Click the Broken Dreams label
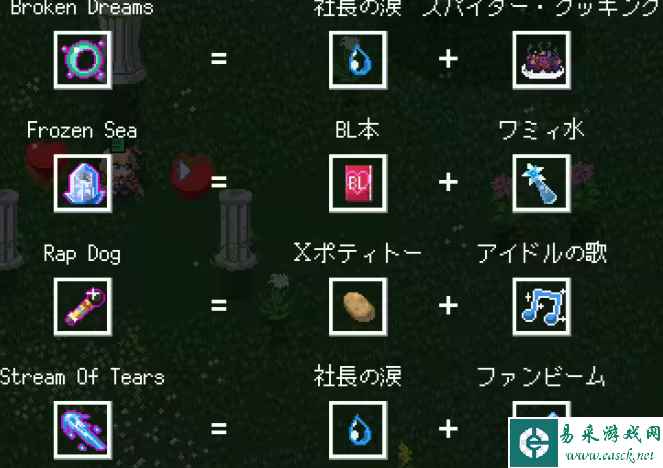663x468 pixels. (x=82, y=8)
